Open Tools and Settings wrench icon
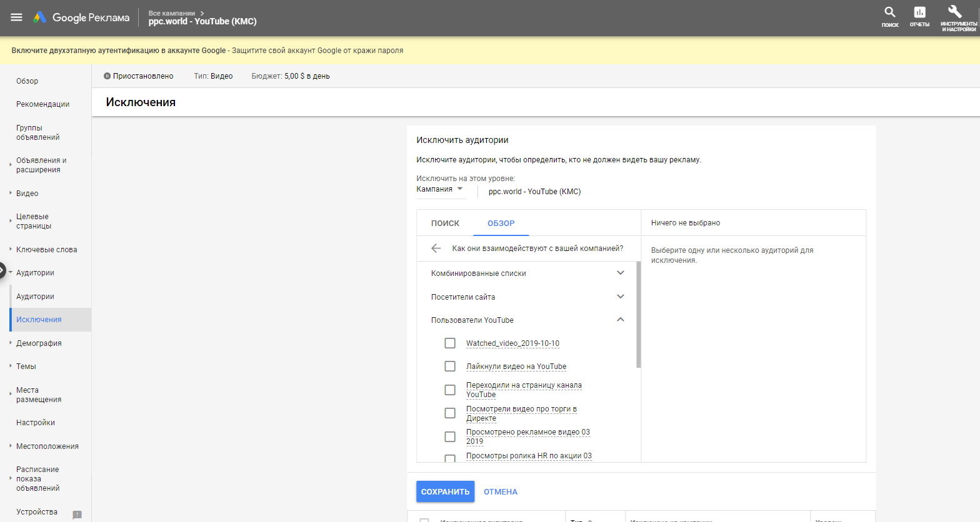 click(954, 12)
